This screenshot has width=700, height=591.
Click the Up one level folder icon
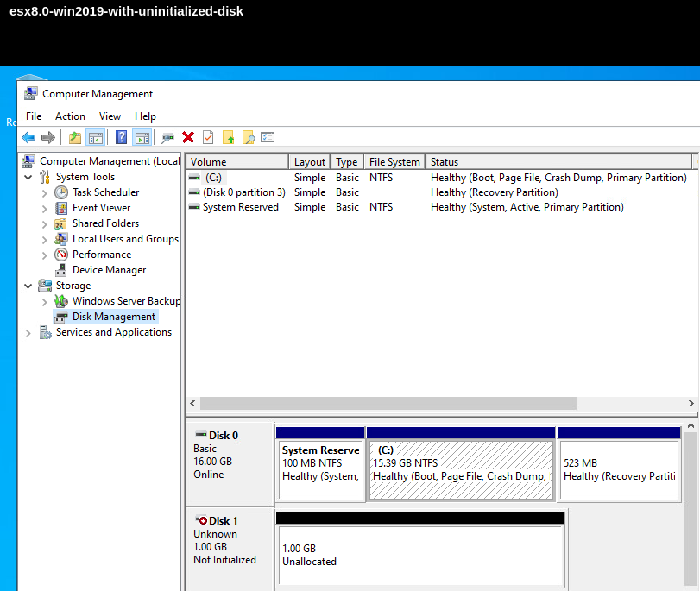(x=75, y=137)
